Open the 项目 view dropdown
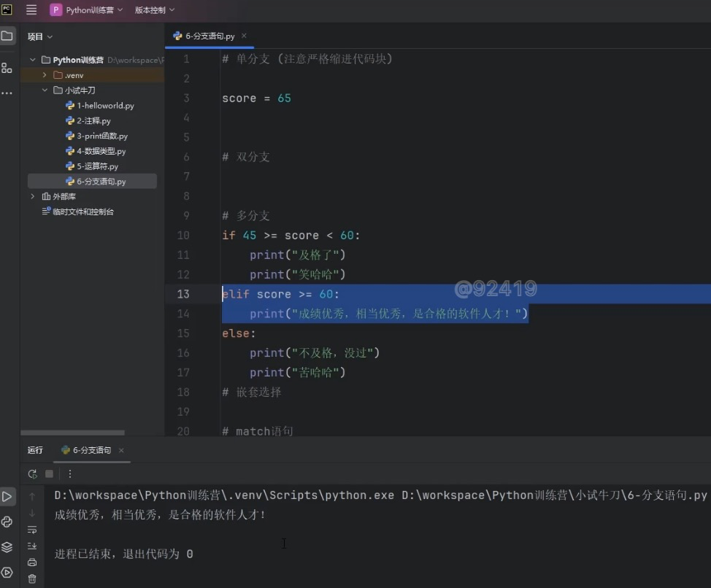The height and width of the screenshot is (588, 711). (40, 36)
